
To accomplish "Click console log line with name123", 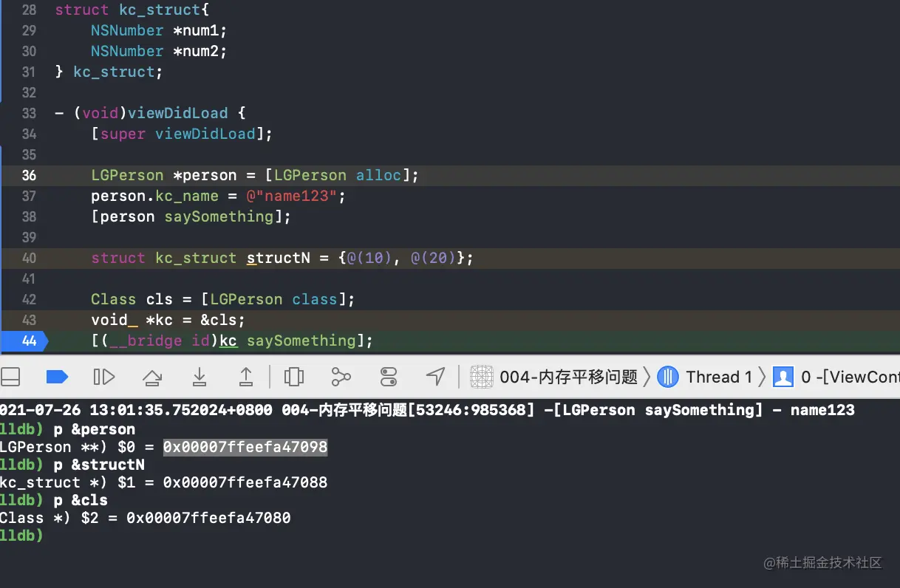I will pyautogui.click(x=427, y=410).
